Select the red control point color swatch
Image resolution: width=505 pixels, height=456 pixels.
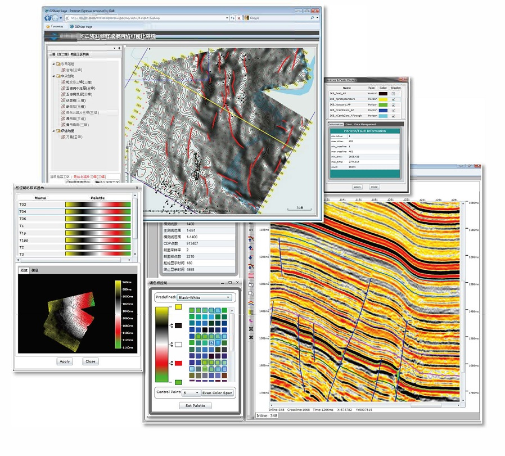tap(179, 363)
